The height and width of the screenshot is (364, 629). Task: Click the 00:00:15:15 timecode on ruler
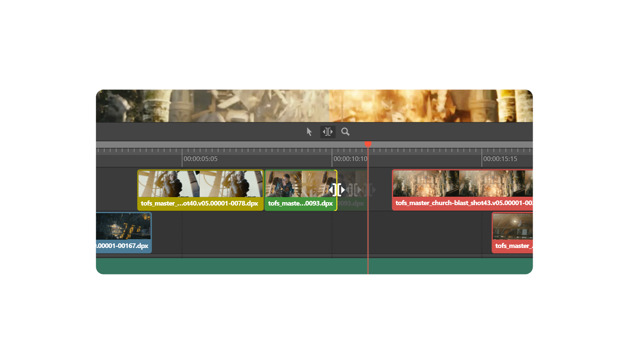tap(500, 159)
